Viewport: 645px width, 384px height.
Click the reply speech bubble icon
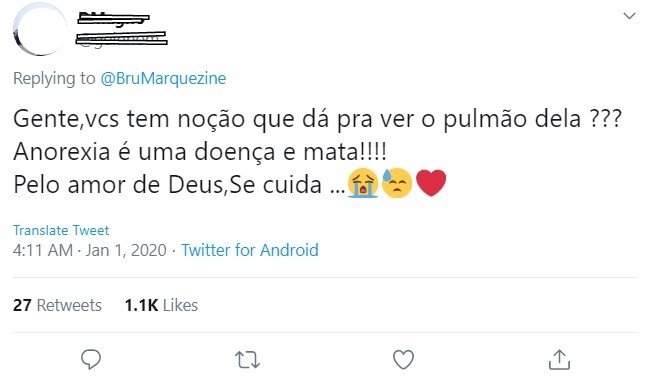pyautogui.click(x=91, y=360)
